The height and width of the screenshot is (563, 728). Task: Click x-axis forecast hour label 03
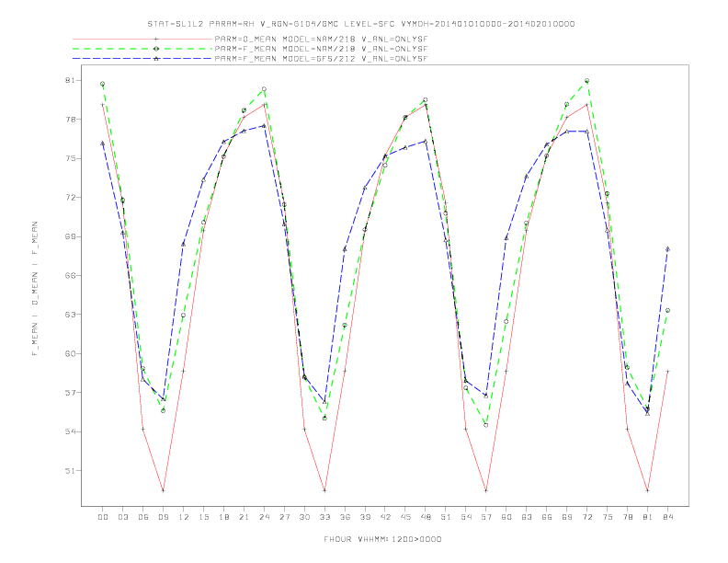(123, 517)
